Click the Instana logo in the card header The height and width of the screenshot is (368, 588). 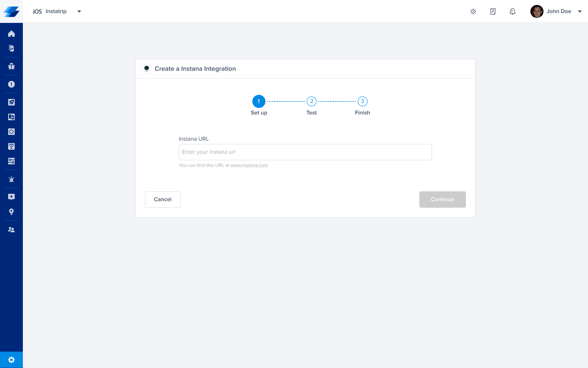pyautogui.click(x=147, y=69)
